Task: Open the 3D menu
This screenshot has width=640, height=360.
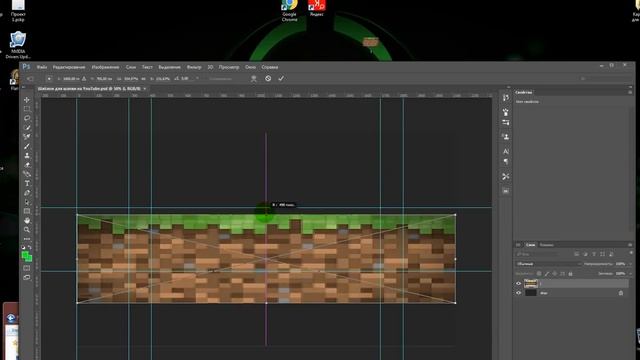Action: click(210, 67)
